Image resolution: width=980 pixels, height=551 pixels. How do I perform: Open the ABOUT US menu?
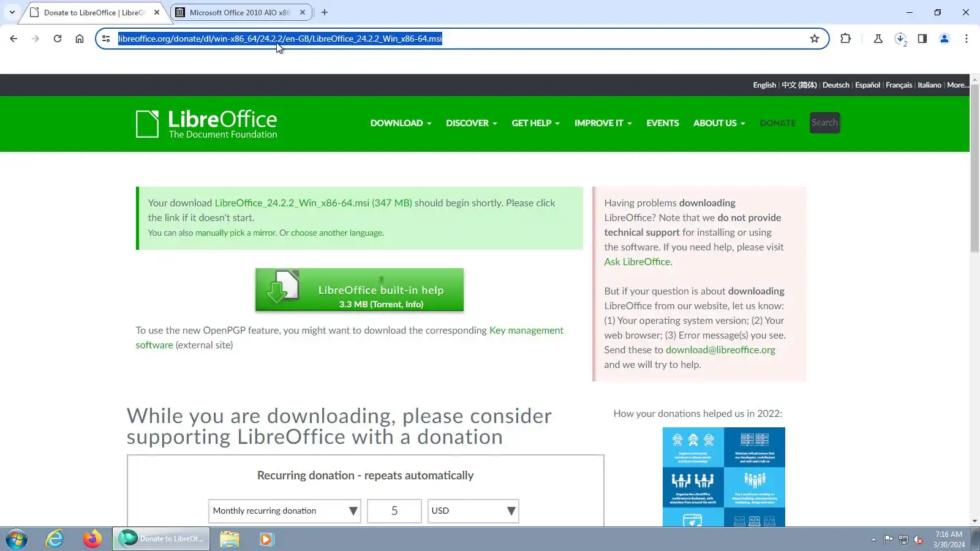(x=719, y=123)
